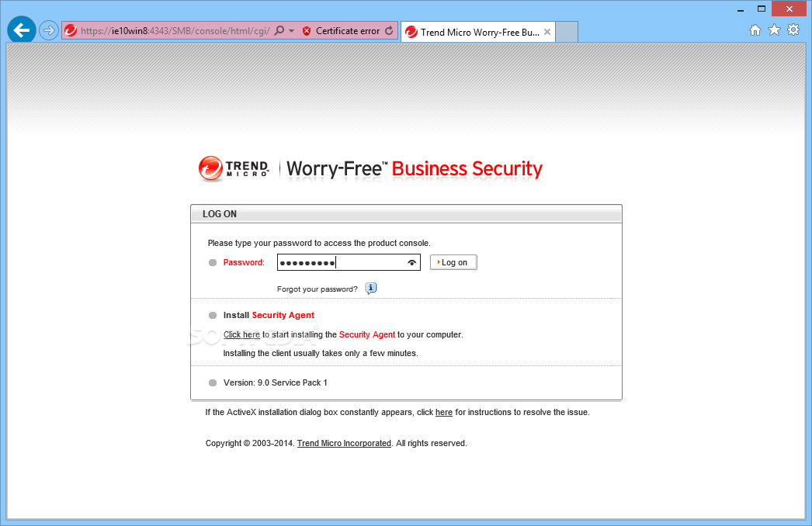
Task: Click the search magnifier in address bar
Action: (x=279, y=30)
